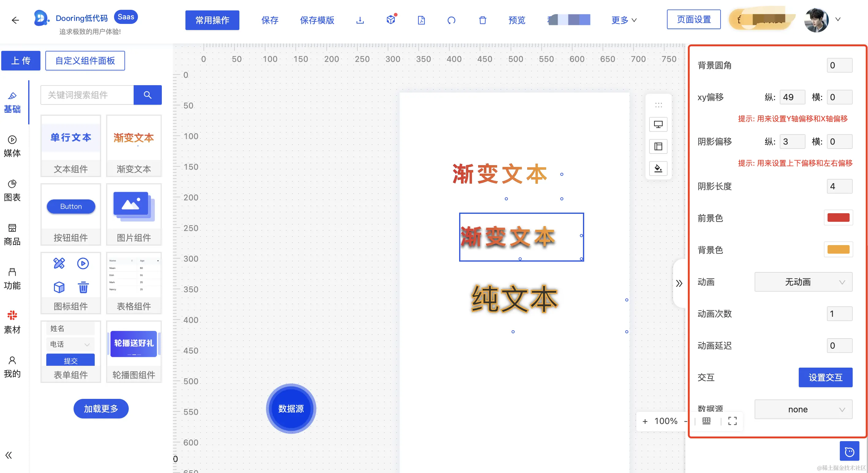Open the 动画 dropdown showing 无动画
The image size is (868, 473).
point(803,282)
